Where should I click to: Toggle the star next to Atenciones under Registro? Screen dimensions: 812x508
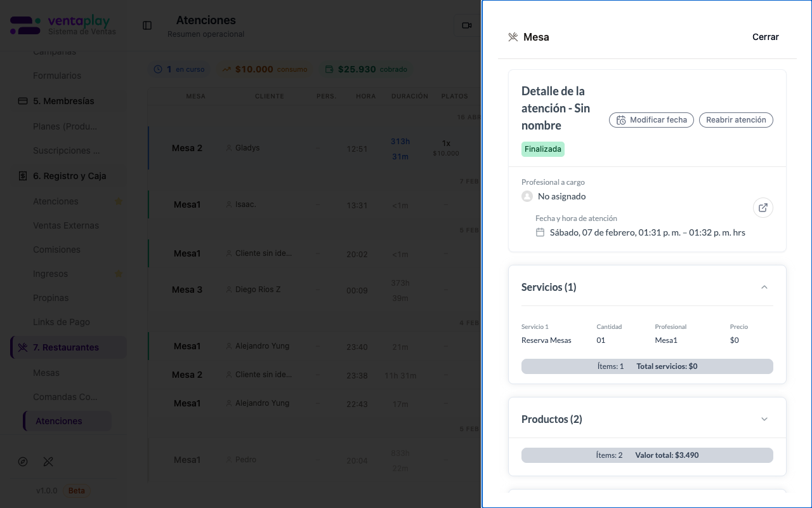[118, 202]
